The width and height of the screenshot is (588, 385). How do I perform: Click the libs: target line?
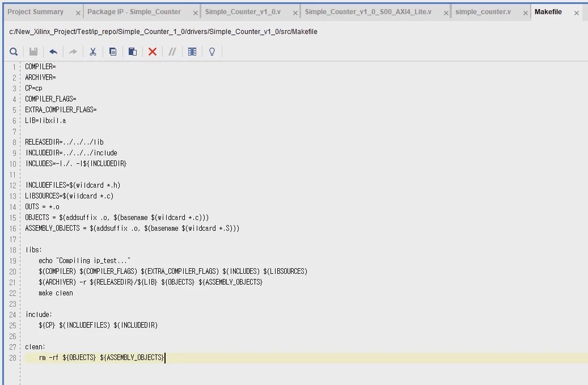pyautogui.click(x=33, y=250)
